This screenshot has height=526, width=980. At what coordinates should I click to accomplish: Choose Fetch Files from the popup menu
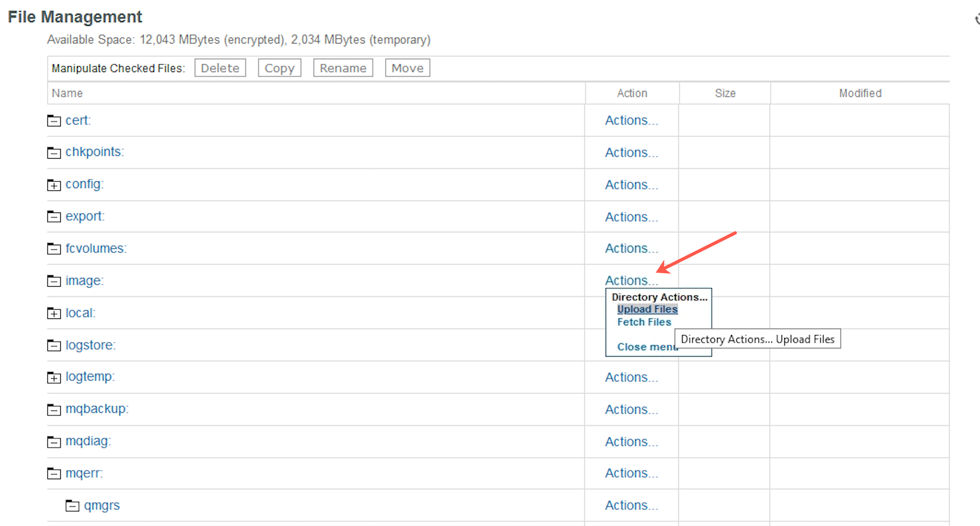click(644, 322)
